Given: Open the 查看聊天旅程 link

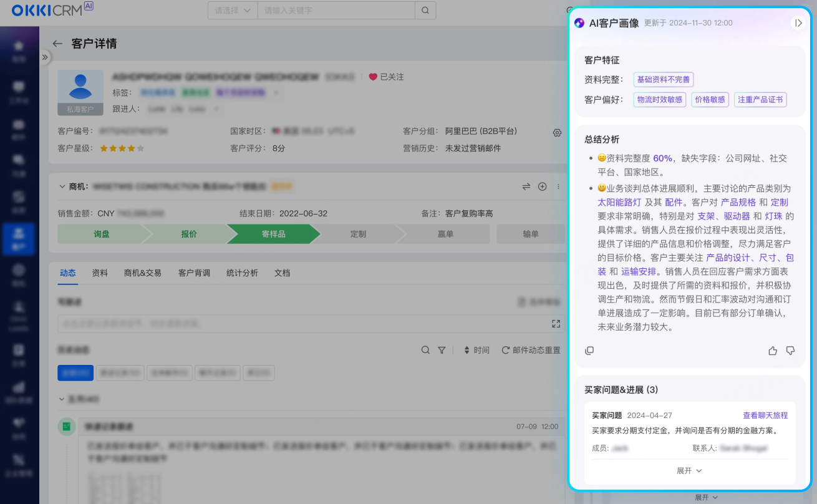Looking at the screenshot, I should pyautogui.click(x=765, y=415).
